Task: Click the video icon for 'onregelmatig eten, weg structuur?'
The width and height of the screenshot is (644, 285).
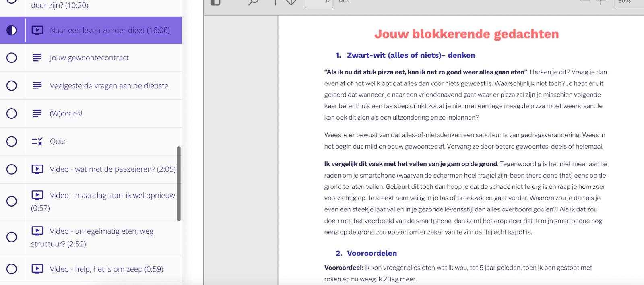Action: pyautogui.click(x=37, y=231)
